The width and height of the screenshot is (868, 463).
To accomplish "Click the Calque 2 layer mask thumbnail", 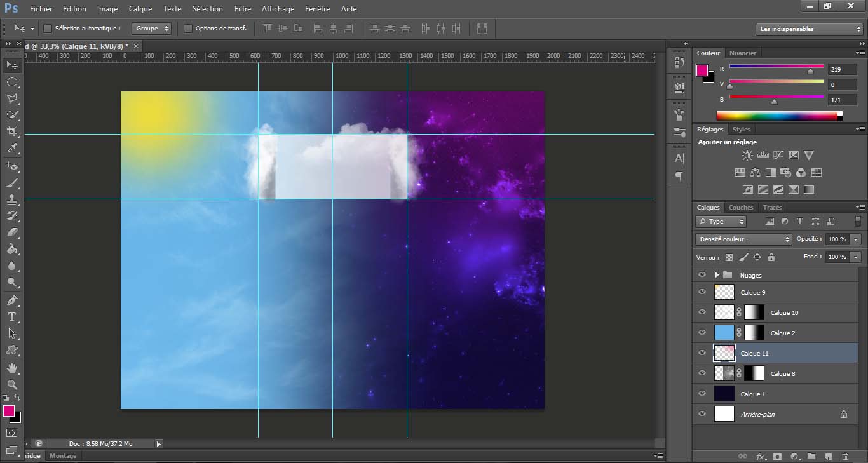I will tap(754, 333).
